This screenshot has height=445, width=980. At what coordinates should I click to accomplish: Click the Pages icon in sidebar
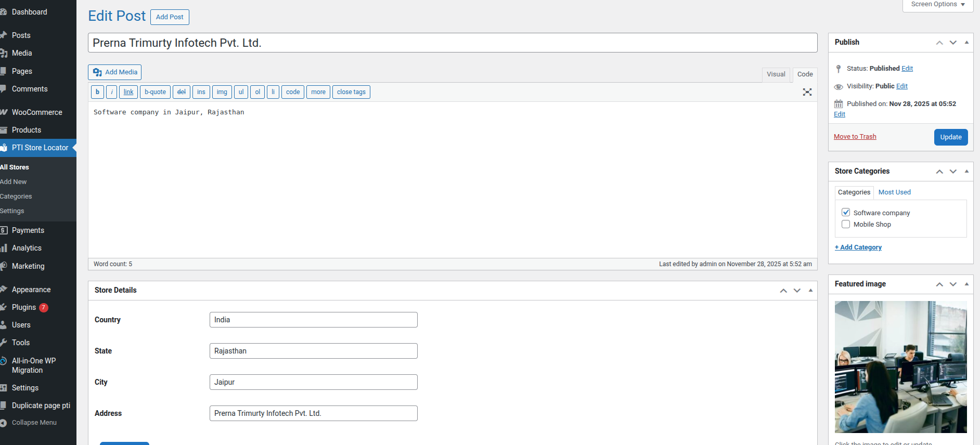tap(3, 71)
